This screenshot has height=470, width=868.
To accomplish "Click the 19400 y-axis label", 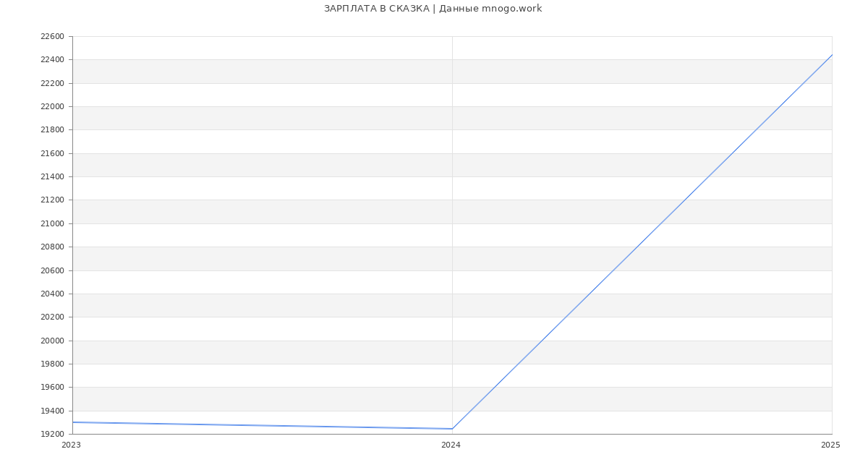I will pyautogui.click(x=52, y=411).
